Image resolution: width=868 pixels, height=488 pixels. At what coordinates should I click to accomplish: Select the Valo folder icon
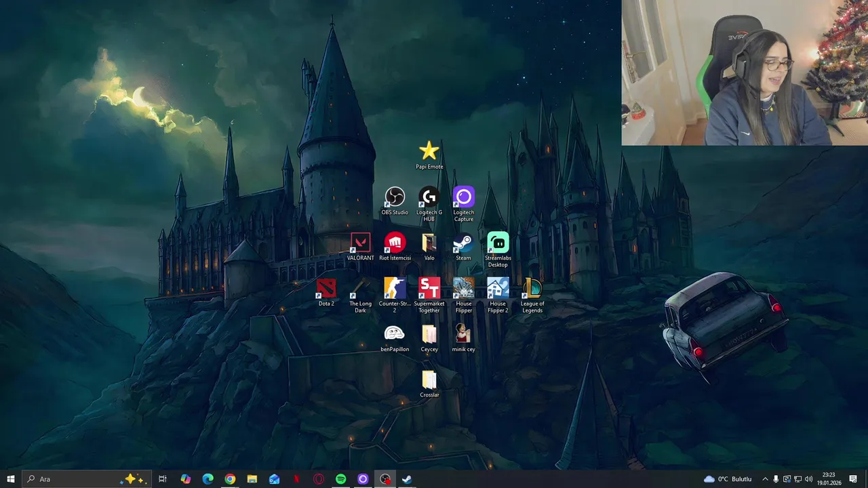[x=429, y=247]
